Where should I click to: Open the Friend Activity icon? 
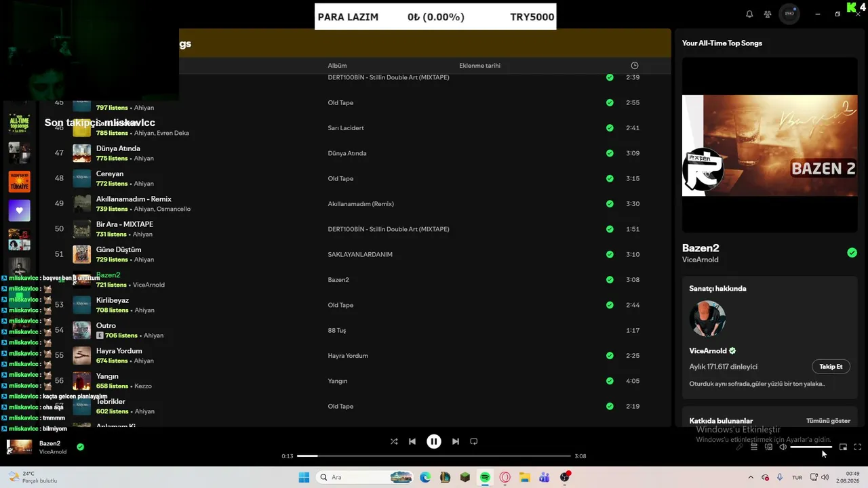(768, 14)
